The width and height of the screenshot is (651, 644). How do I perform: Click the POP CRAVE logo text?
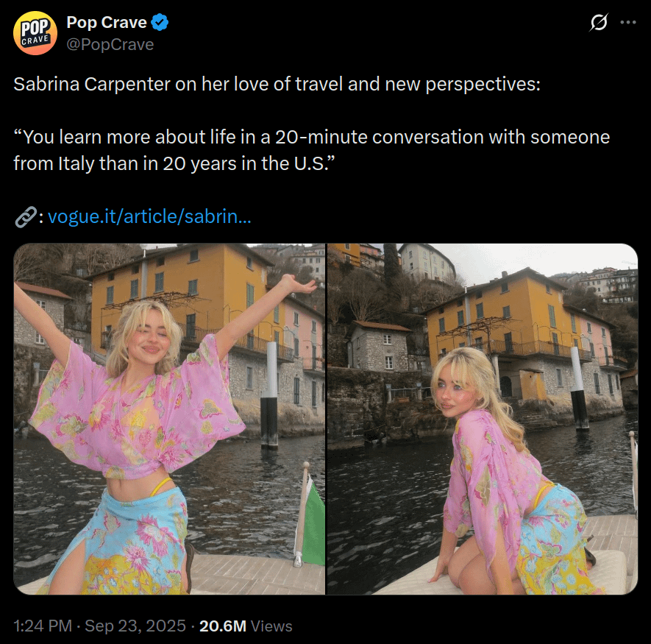point(35,33)
